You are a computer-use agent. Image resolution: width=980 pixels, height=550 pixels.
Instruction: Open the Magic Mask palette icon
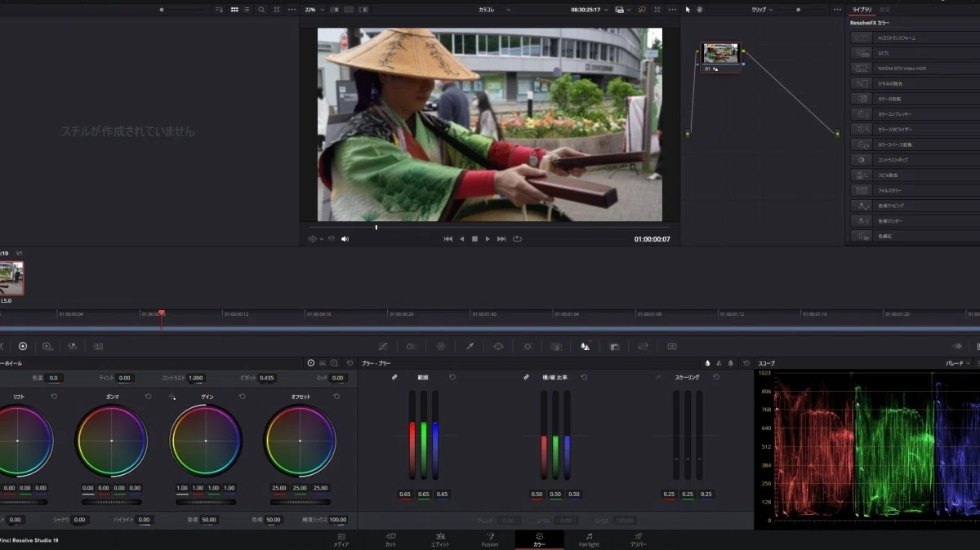tap(556, 346)
